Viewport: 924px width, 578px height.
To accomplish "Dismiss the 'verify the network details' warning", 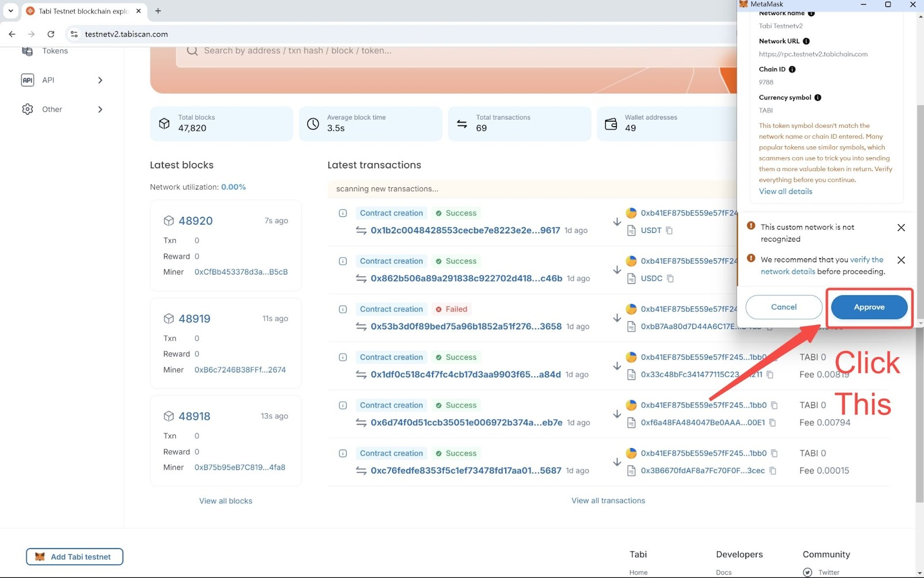I will coord(901,260).
